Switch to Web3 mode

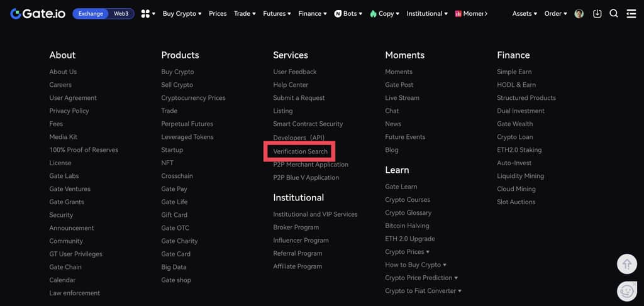coord(121,13)
